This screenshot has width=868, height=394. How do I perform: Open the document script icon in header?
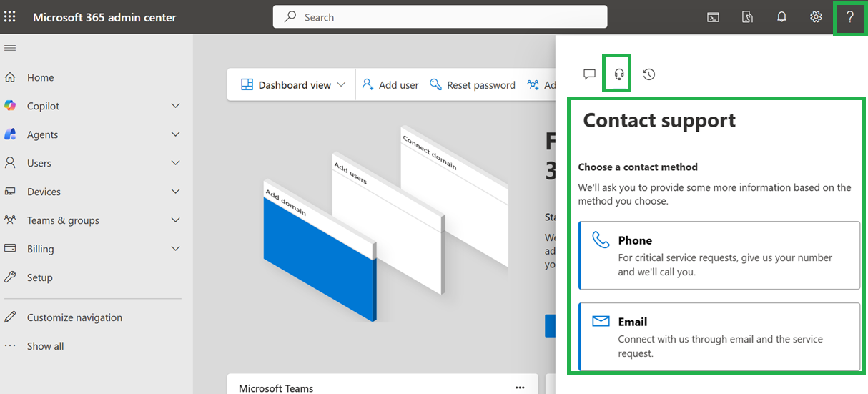click(x=747, y=17)
